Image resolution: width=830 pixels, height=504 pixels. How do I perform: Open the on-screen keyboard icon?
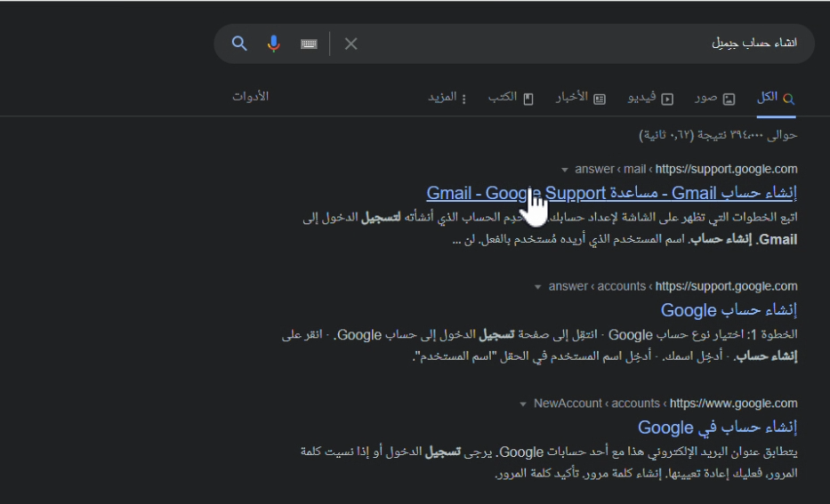[x=309, y=44]
